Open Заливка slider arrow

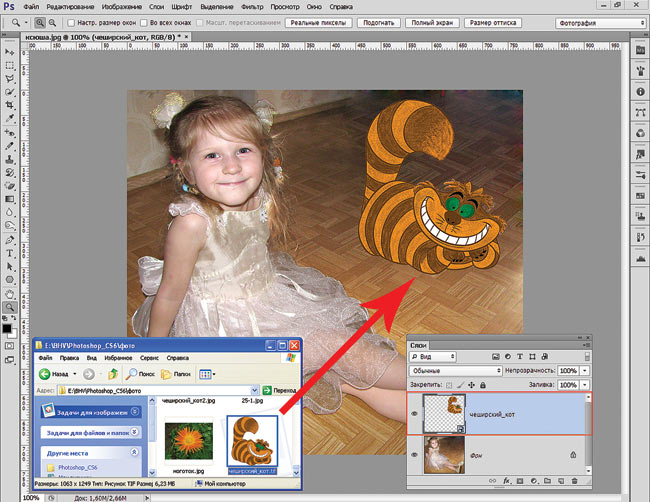point(585,385)
